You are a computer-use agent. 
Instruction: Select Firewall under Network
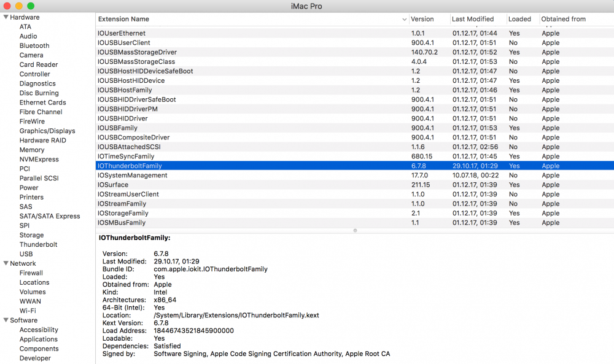click(31, 273)
